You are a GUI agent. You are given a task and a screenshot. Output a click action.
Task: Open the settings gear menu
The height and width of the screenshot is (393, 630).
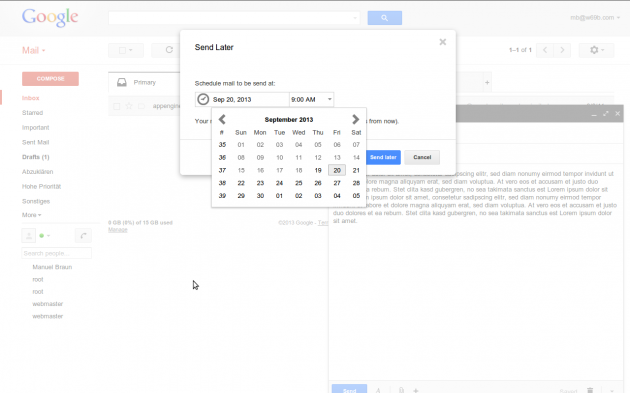click(597, 50)
